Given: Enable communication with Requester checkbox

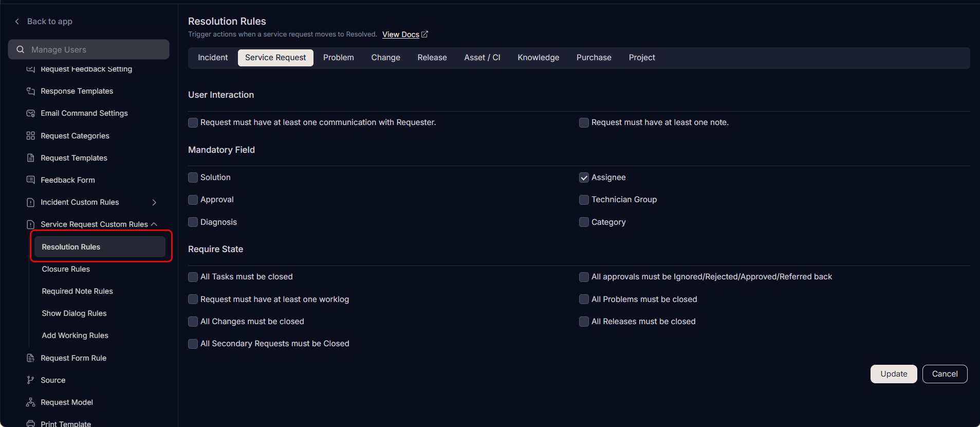Looking at the screenshot, I should (x=193, y=122).
